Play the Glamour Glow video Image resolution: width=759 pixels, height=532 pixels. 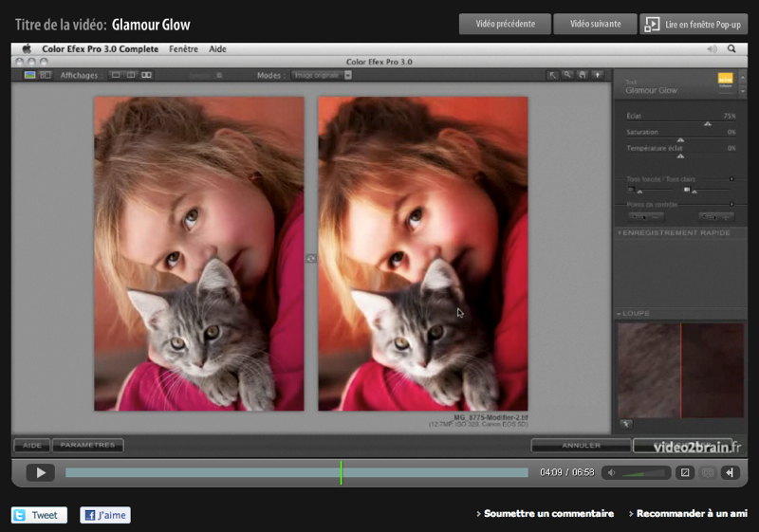pyautogui.click(x=40, y=472)
